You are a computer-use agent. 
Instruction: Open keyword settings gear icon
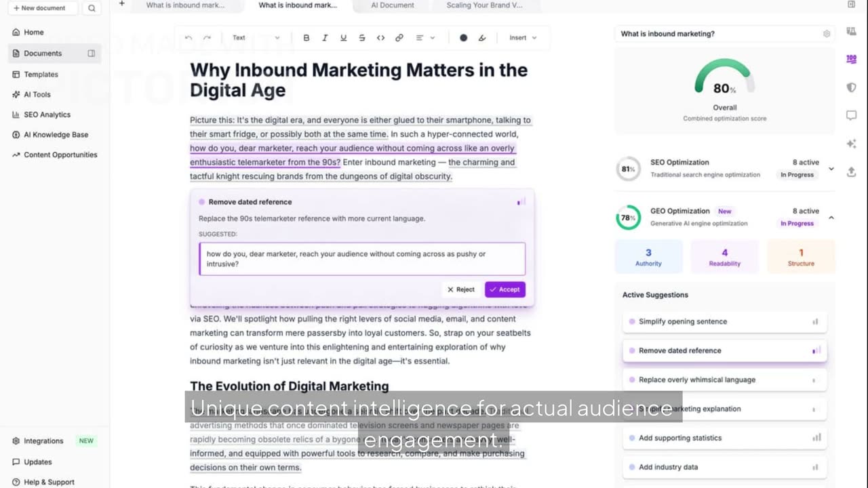[827, 34]
